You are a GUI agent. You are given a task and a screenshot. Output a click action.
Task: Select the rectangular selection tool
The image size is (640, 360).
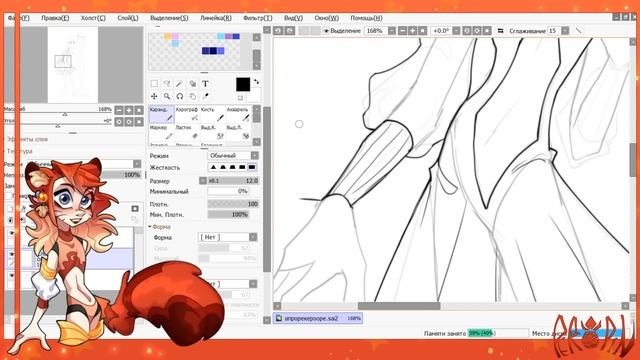click(154, 84)
